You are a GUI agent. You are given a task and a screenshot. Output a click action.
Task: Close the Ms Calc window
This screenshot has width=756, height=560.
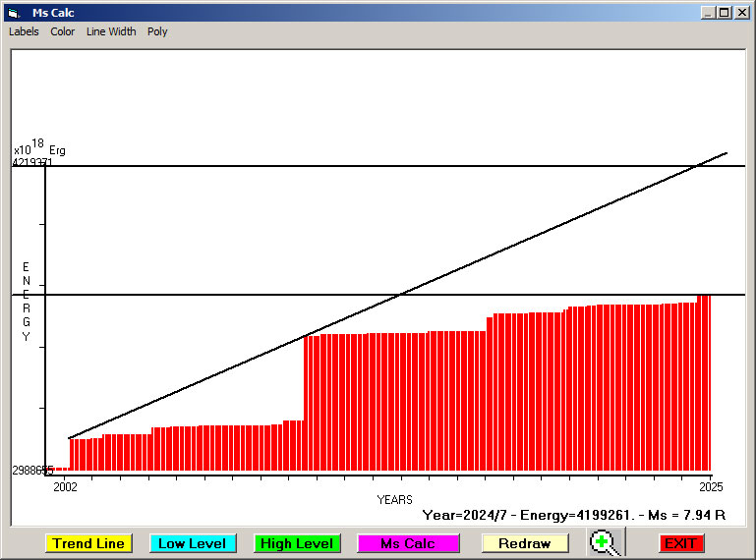pyautogui.click(x=741, y=13)
